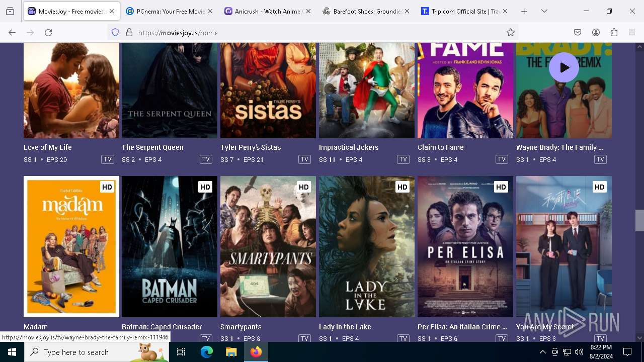Expand the list all tabs chevron
644x362 pixels.
(x=544, y=11)
